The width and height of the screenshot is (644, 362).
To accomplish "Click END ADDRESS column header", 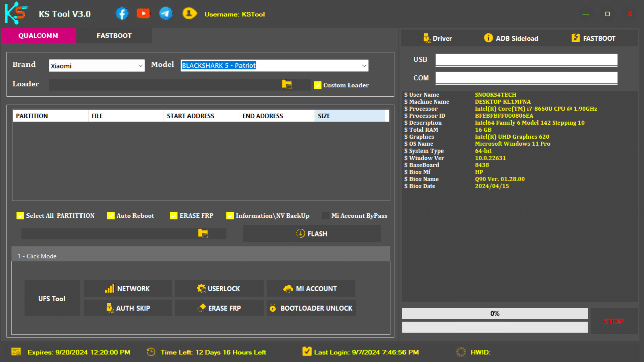I will click(277, 116).
